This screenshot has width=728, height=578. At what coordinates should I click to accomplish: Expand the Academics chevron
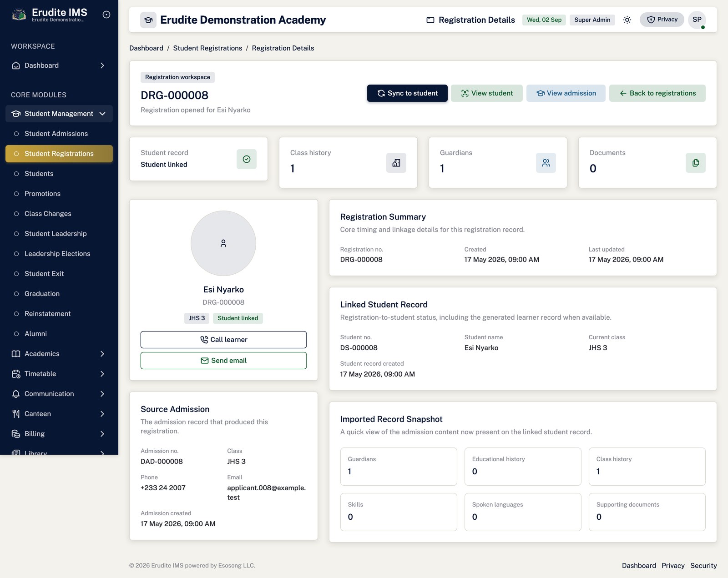[102, 354]
